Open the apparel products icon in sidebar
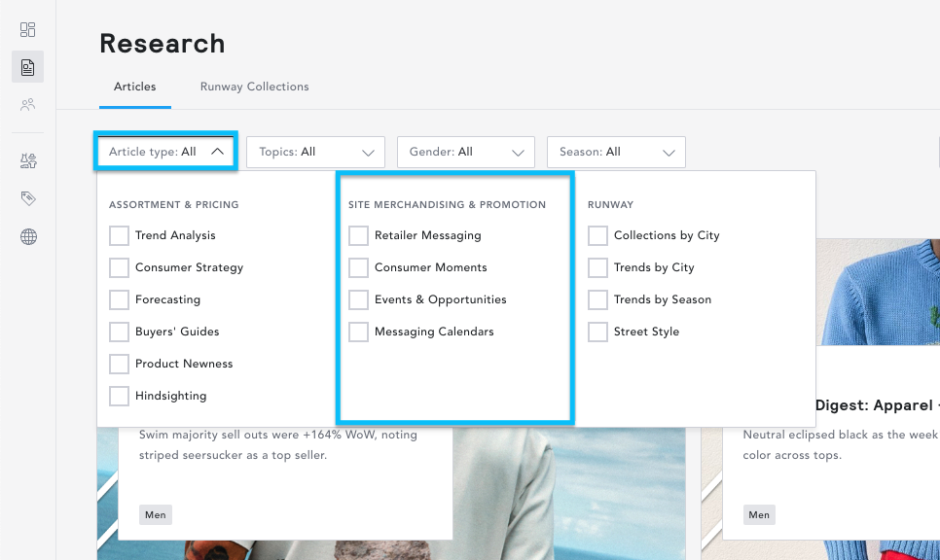Viewport: 940px width, 560px height. (x=28, y=161)
